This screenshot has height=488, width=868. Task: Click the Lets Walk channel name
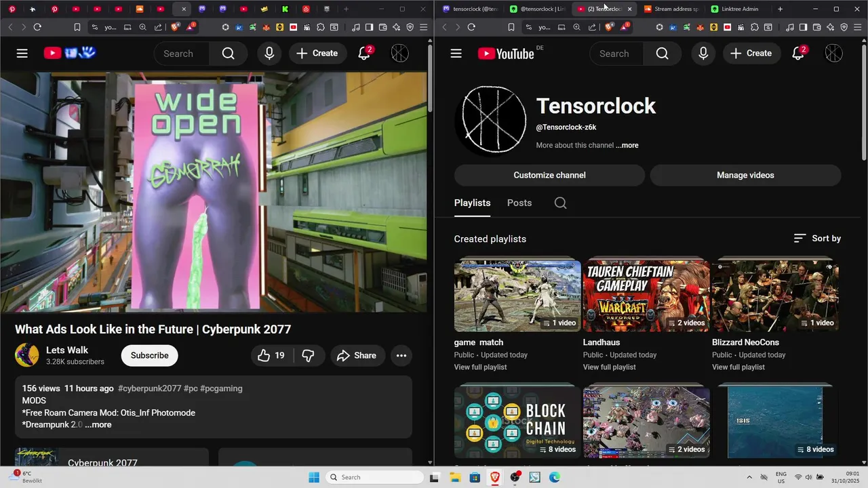(67, 350)
